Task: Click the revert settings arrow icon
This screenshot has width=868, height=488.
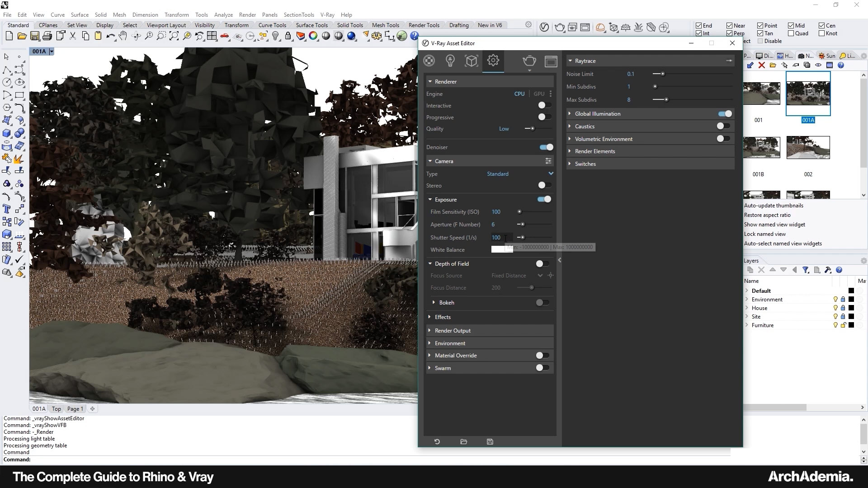Action: point(437,441)
